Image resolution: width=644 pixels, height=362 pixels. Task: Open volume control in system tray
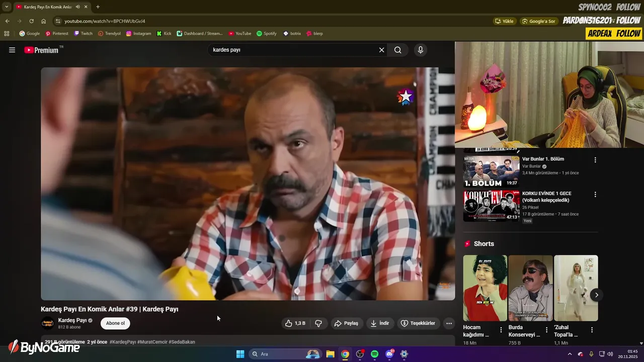610,354
